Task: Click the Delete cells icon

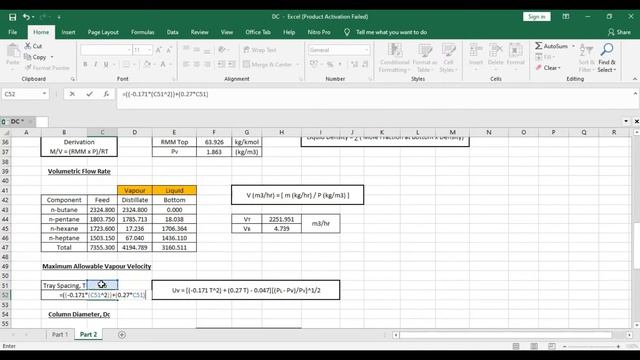Action: point(496,51)
